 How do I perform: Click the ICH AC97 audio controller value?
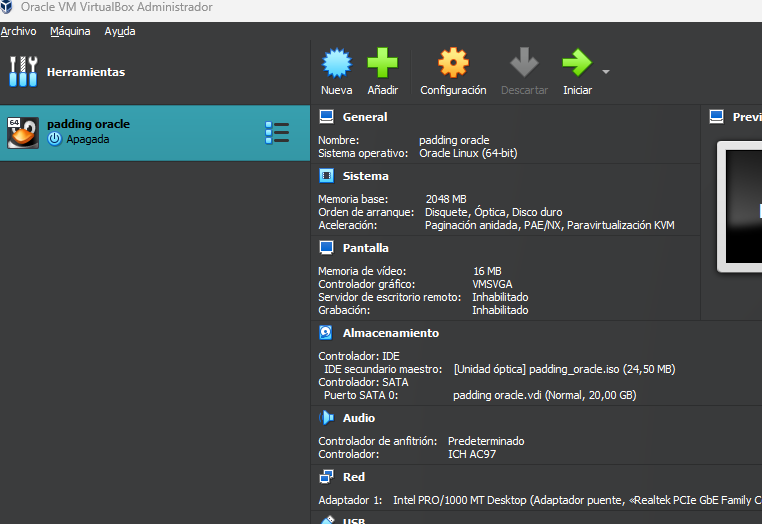tap(471, 454)
